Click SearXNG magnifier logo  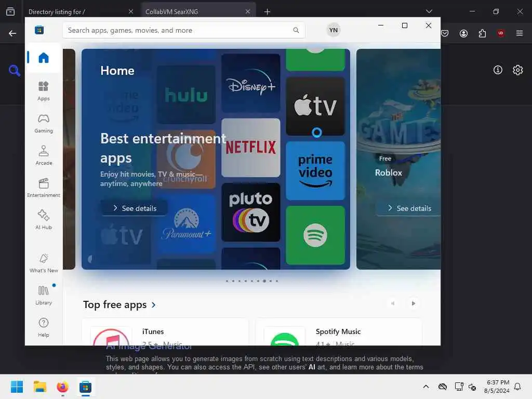pos(14,70)
